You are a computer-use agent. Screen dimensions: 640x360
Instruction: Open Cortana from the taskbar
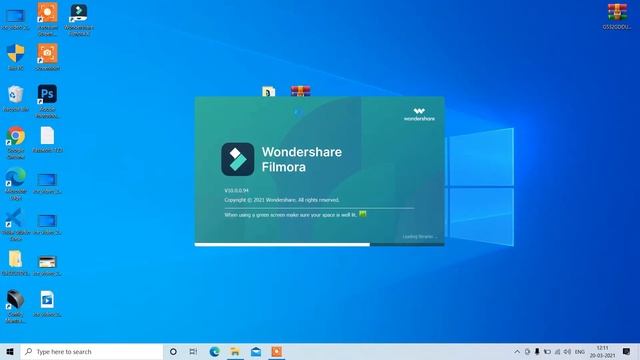click(x=173, y=351)
